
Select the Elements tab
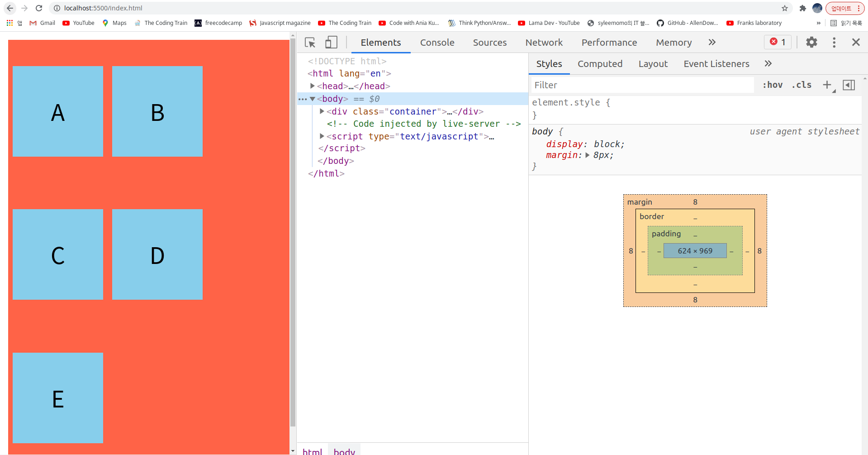[x=380, y=43]
